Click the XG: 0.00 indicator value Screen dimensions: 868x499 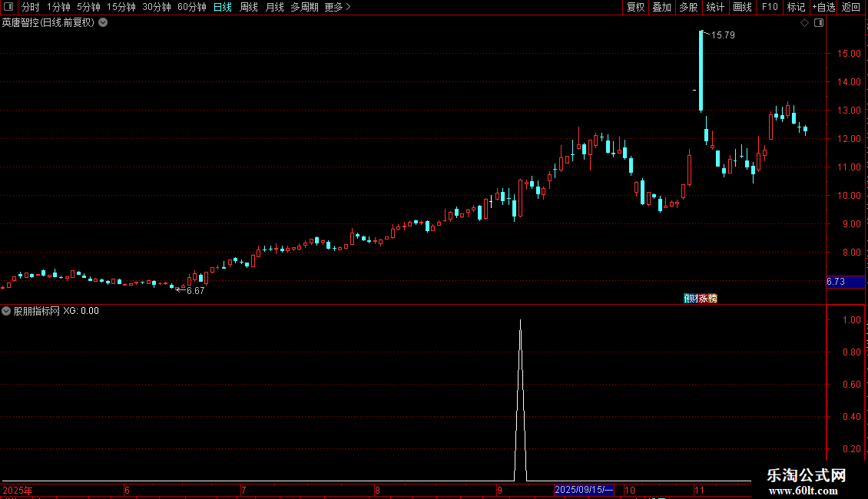tap(81, 311)
